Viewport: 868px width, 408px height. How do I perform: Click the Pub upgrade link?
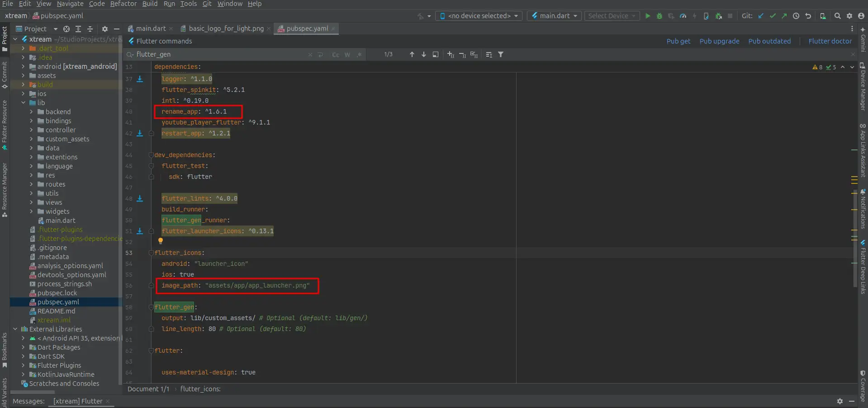pyautogui.click(x=719, y=41)
